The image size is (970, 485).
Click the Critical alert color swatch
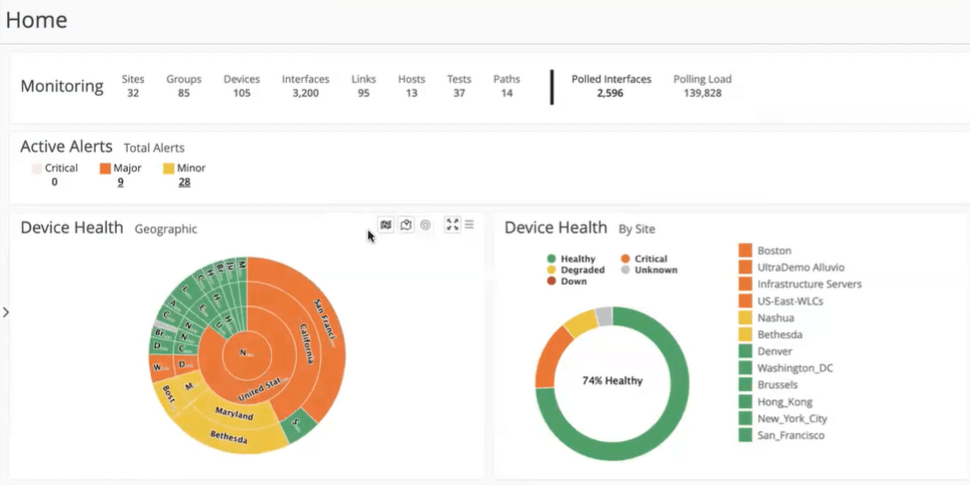(x=36, y=168)
